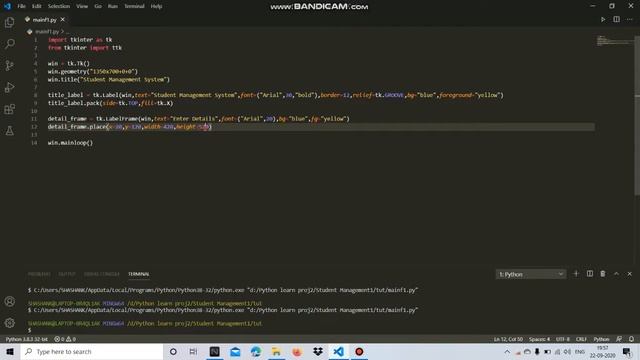Switch to the Debug Console tab
This screenshot has height=360, width=640.
(102, 274)
